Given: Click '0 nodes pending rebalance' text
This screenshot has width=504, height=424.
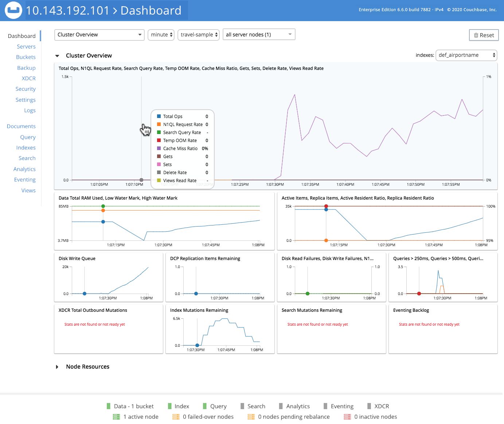Looking at the screenshot, I should tap(294, 417).
